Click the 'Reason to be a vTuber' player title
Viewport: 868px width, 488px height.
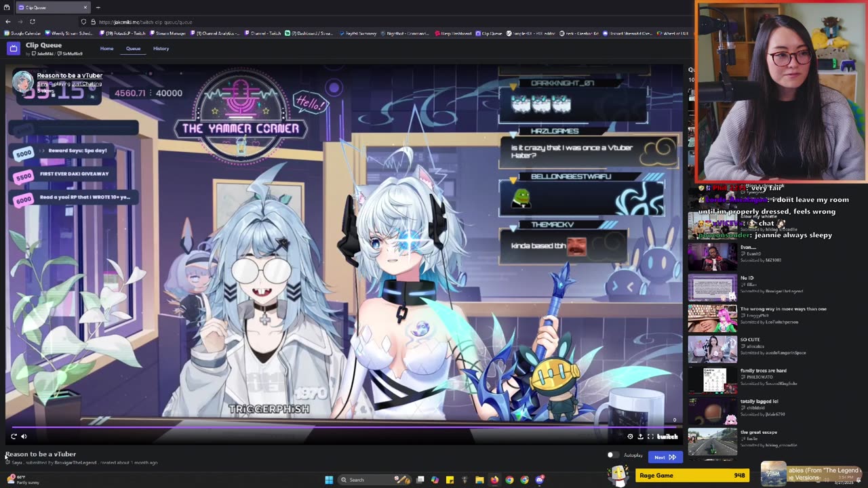70,76
